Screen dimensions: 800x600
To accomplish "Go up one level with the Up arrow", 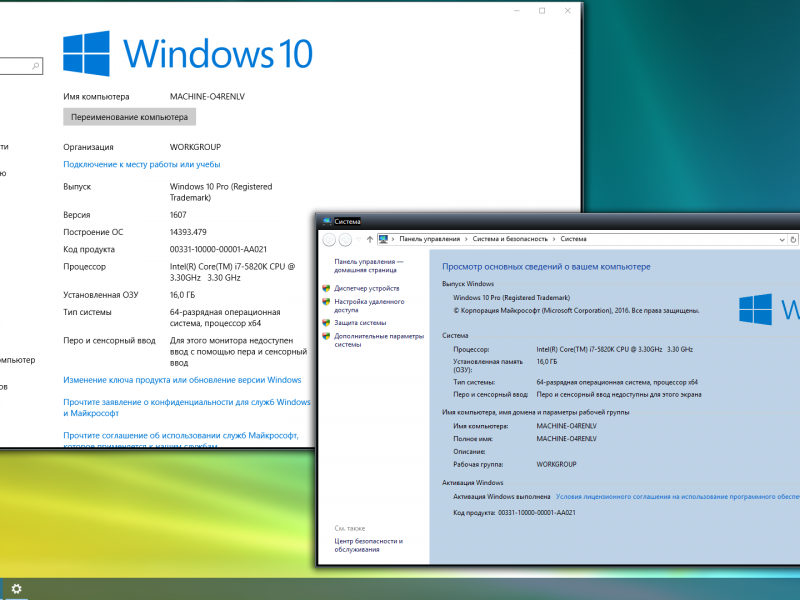I will click(370, 239).
